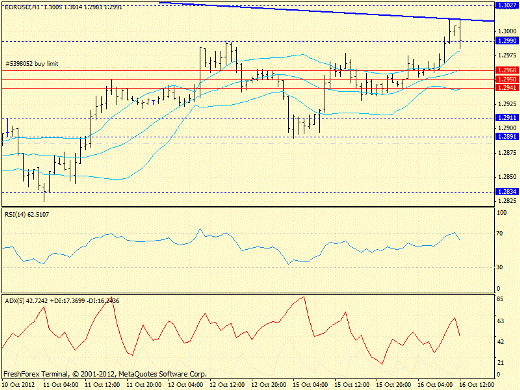Click the ADX scale value 42
This screenshot has width=520, height=390.
click(500, 342)
